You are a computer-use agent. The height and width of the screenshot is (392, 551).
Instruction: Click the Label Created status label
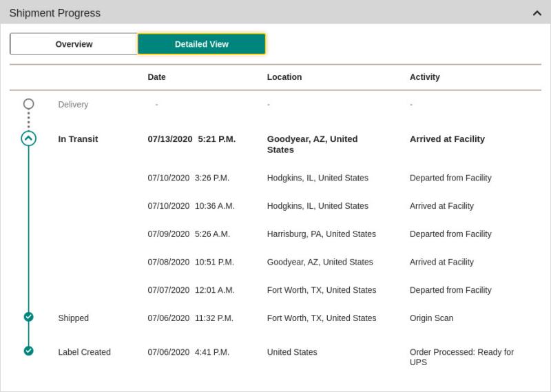(x=84, y=352)
